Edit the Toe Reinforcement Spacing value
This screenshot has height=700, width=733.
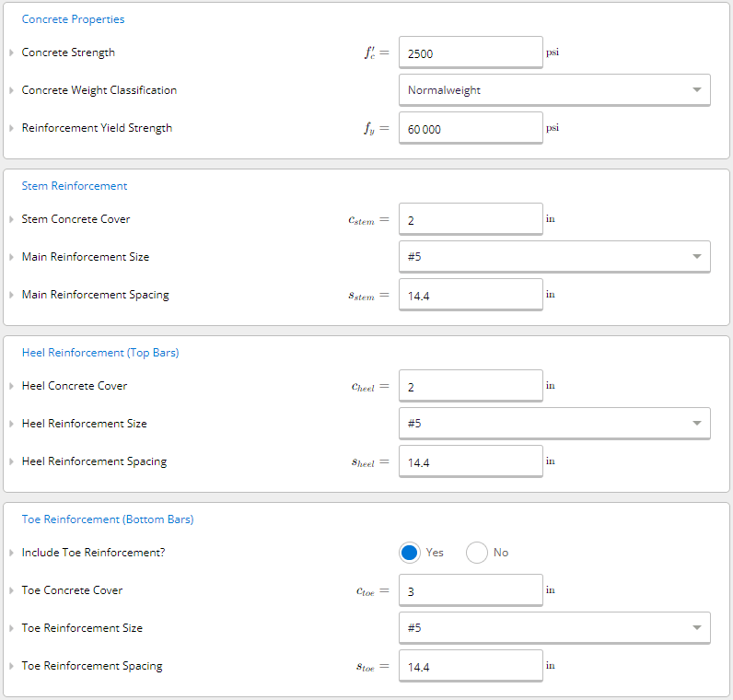470,666
